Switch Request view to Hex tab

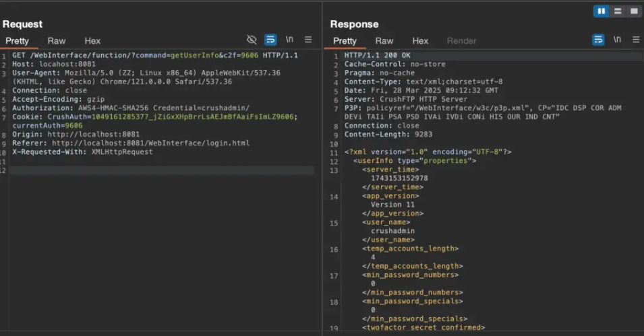pyautogui.click(x=92, y=41)
